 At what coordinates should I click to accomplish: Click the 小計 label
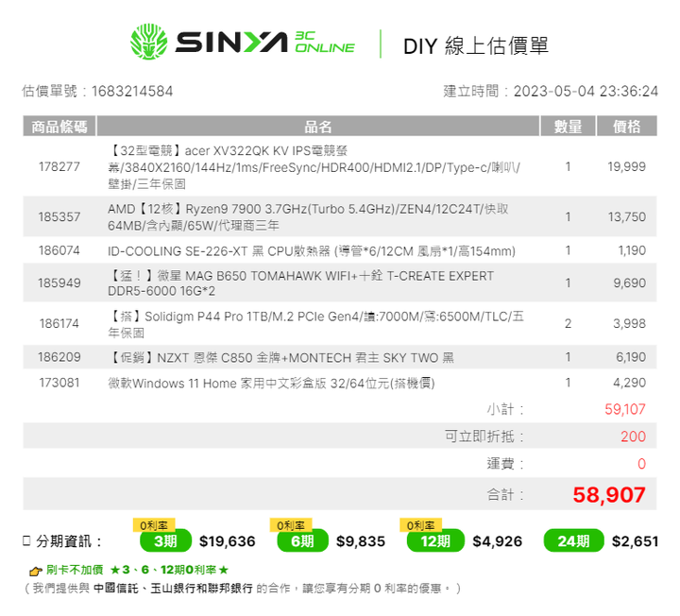pyautogui.click(x=505, y=409)
